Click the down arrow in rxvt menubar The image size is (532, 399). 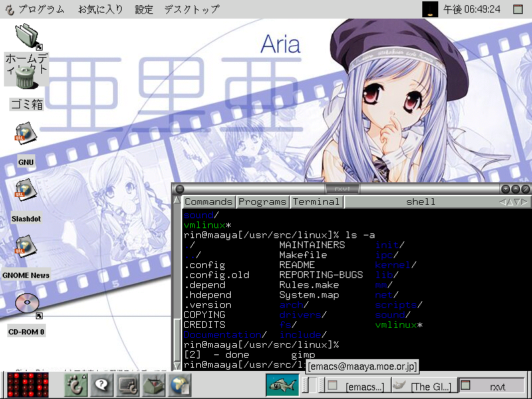[517, 202]
